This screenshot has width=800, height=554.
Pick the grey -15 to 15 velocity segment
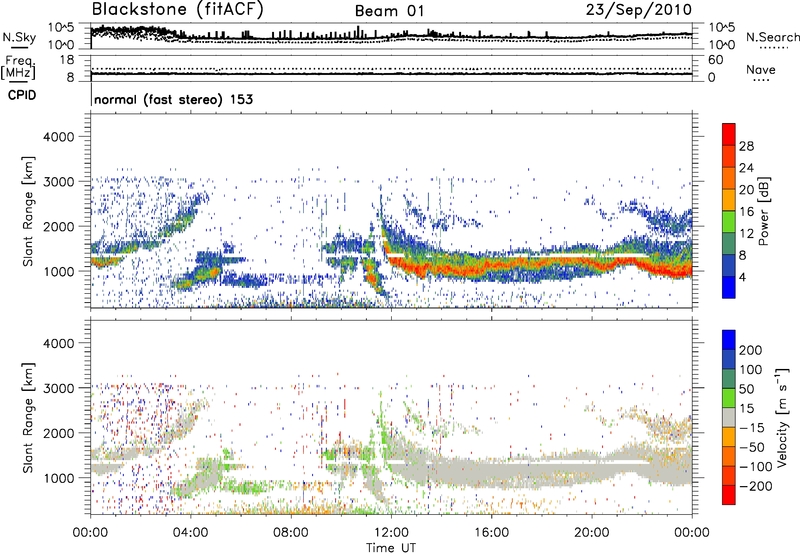tap(729, 417)
